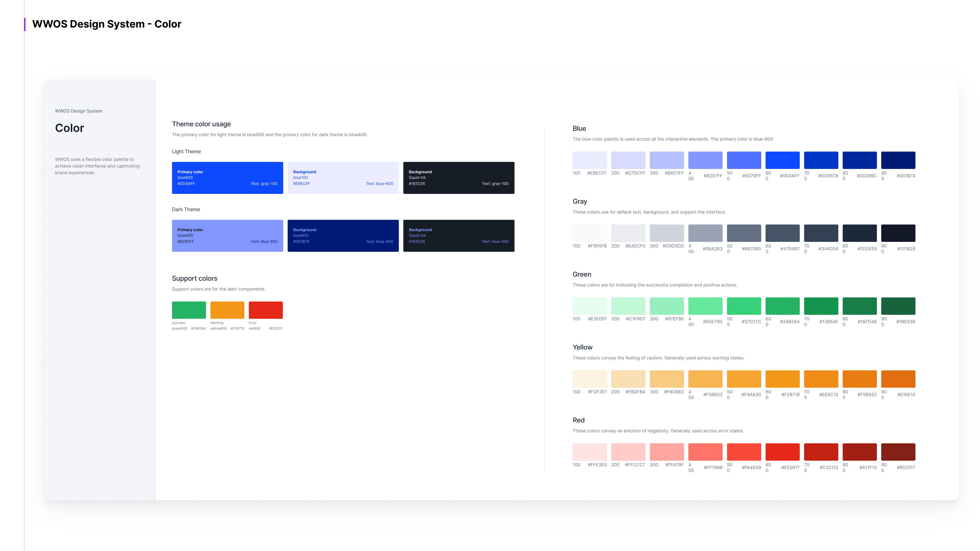
Task: Click the 'Theme color usage' heading
Action: tap(201, 124)
